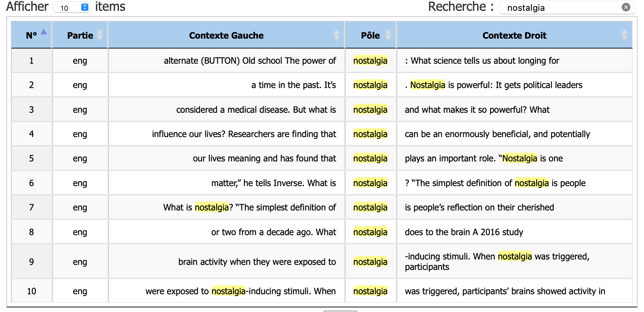The image size is (644, 312).
Task: Click highlighted pole word in row 5
Action: (370, 158)
